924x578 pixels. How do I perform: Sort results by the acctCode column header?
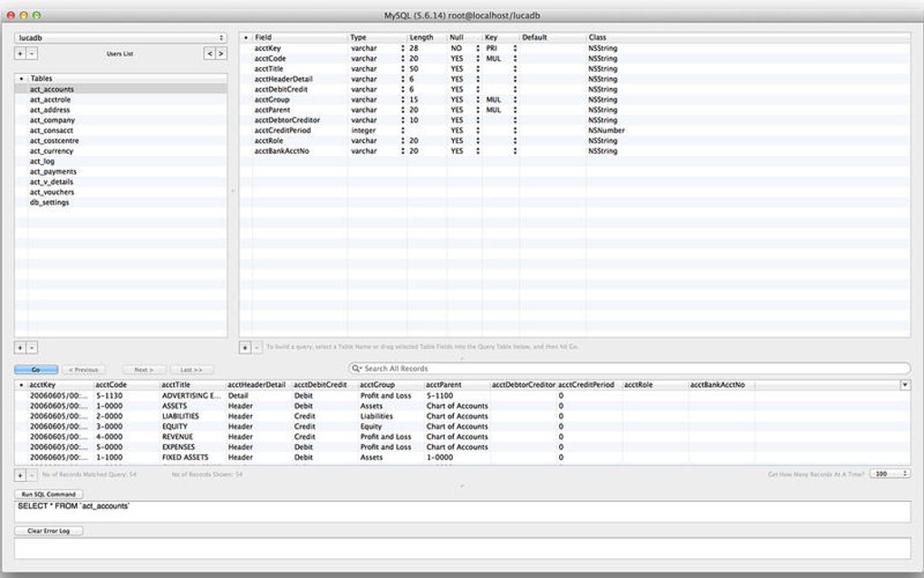126,385
